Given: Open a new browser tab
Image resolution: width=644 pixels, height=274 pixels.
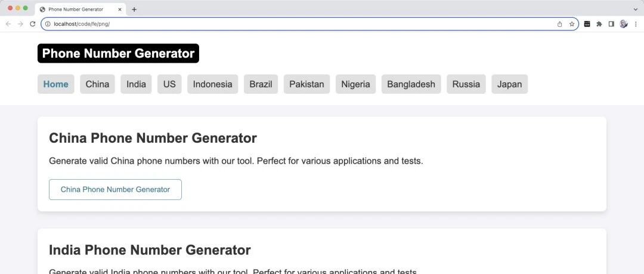Looking at the screenshot, I should pos(134,10).
